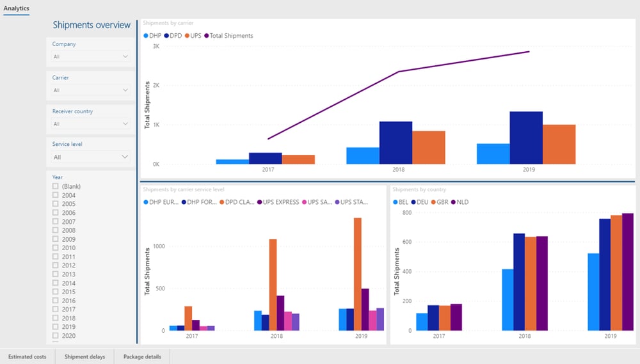Click 2018 axis label in carrier chart

(398, 170)
